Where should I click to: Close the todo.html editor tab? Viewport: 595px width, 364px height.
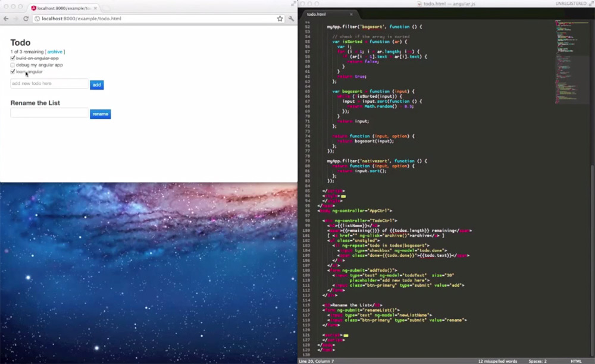(x=351, y=14)
